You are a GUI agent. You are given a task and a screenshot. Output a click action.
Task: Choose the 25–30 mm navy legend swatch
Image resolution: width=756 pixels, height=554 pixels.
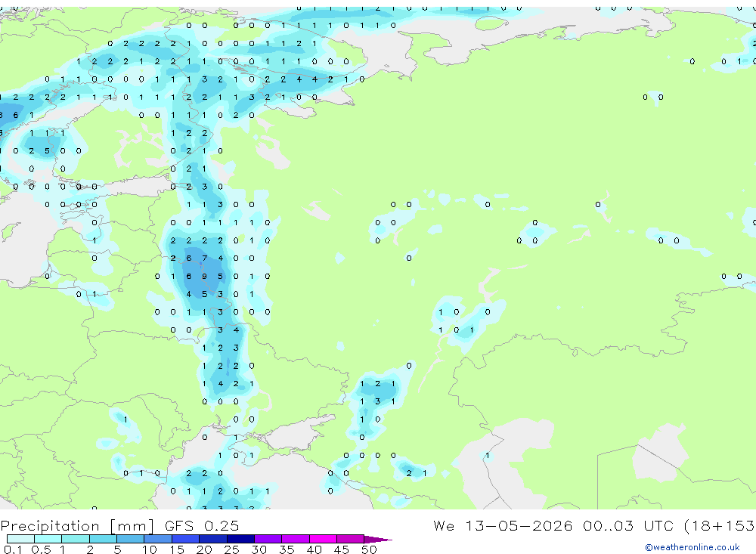pos(240,539)
